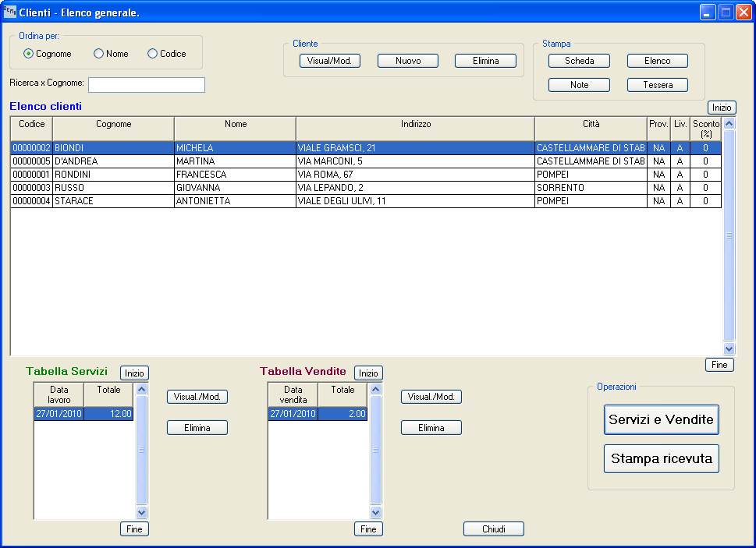The width and height of the screenshot is (756, 548).
Task: Click code 00000001 cell
Action: [31, 175]
